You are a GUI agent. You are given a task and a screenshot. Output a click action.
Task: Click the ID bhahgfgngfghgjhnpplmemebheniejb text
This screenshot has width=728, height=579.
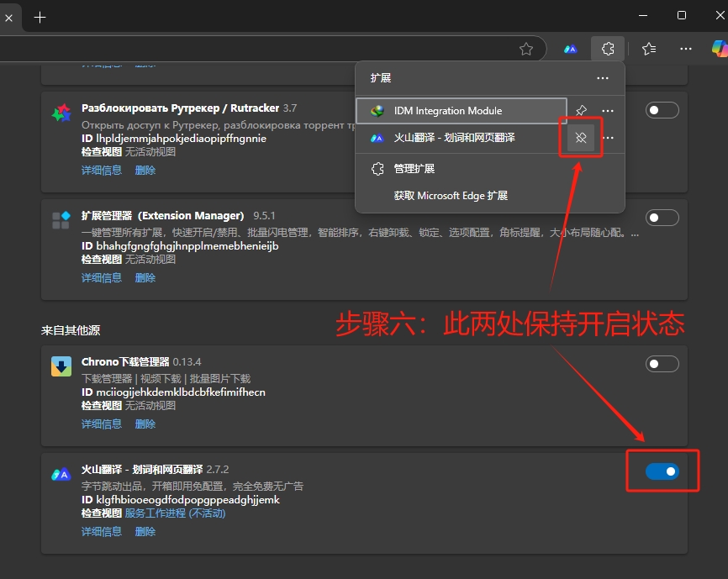click(180, 246)
